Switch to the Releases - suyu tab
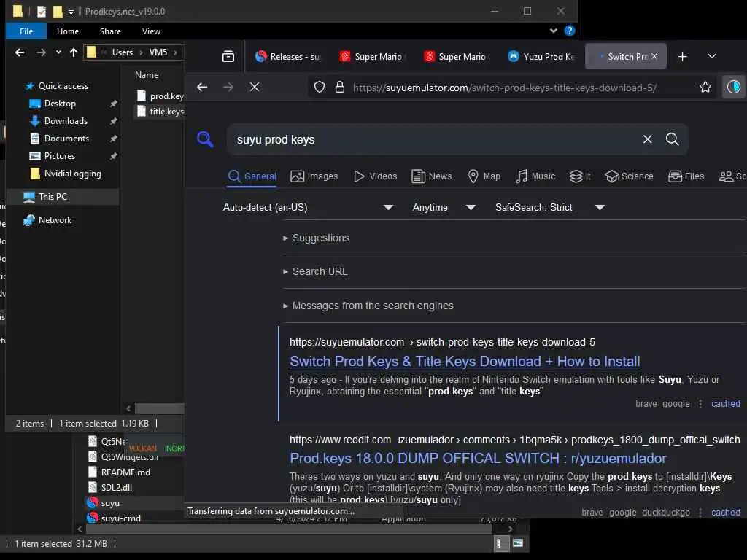The height and width of the screenshot is (560, 747). point(287,57)
